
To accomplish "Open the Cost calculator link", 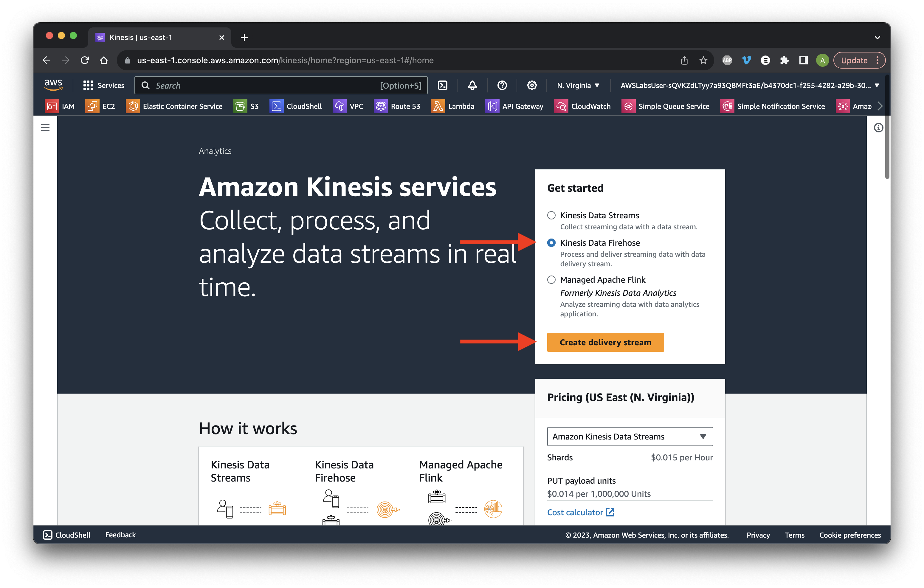I will pyautogui.click(x=580, y=512).
